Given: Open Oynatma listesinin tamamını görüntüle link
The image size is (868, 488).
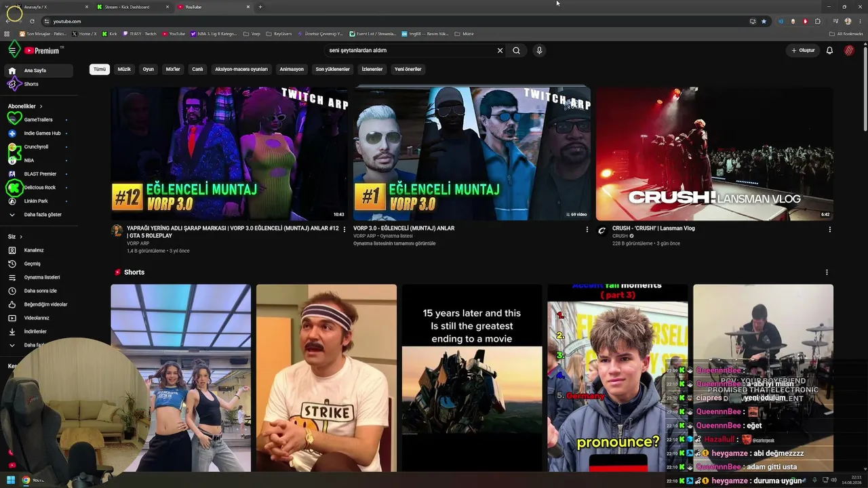Looking at the screenshot, I should (394, 243).
